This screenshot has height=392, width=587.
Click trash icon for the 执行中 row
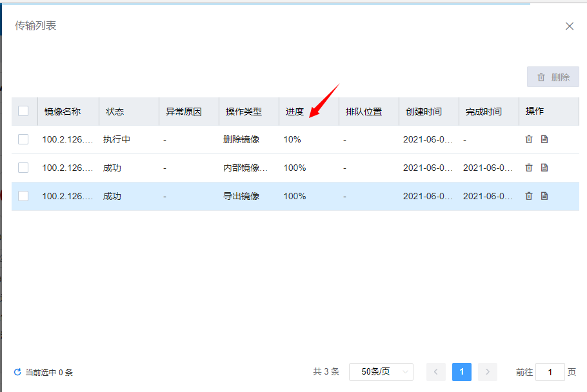[529, 139]
